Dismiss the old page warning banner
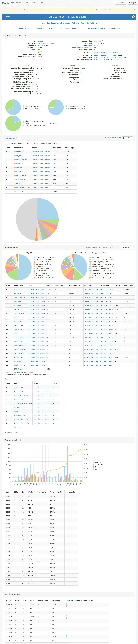The height and width of the screenshot is (644, 138). click(134, 10)
